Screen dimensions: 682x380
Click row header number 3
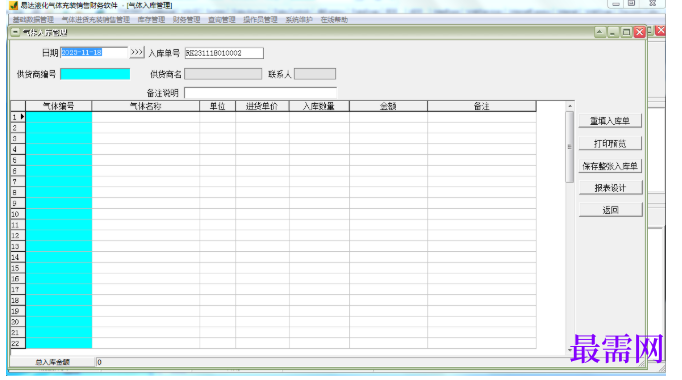click(18, 138)
